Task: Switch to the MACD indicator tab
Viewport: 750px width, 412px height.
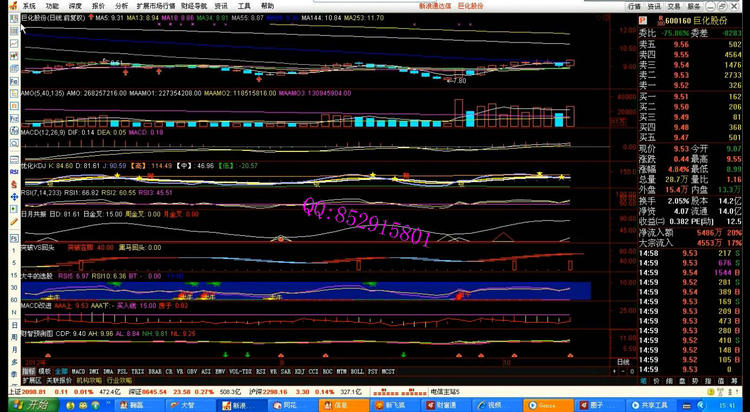Action: click(79, 371)
